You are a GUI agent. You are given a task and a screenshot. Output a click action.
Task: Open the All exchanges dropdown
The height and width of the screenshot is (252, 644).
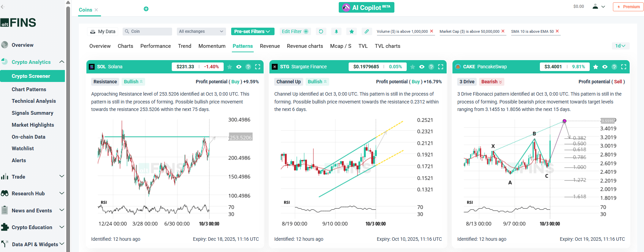click(201, 31)
